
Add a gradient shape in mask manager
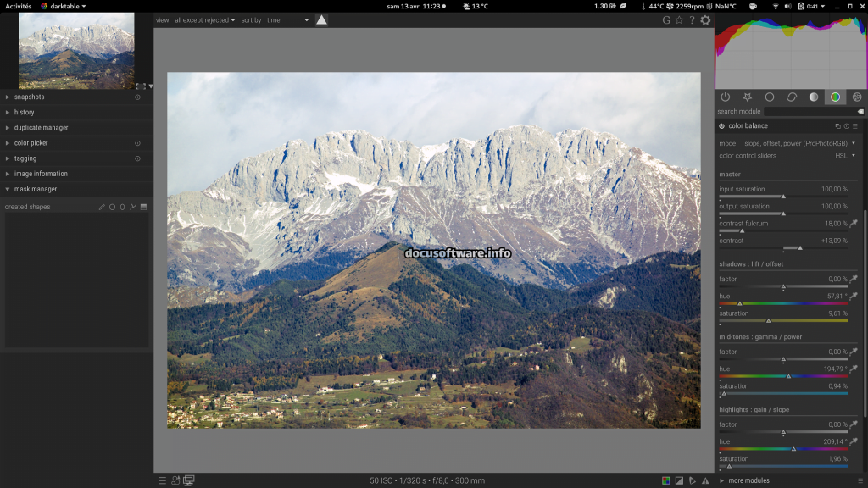coord(143,207)
